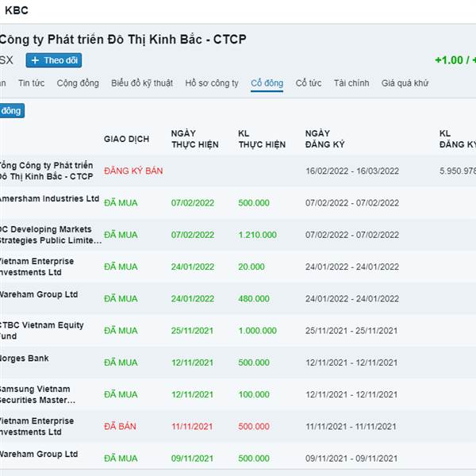Click Amersham Industries Ltd shareholder name
476x476 pixels.
tap(49, 198)
